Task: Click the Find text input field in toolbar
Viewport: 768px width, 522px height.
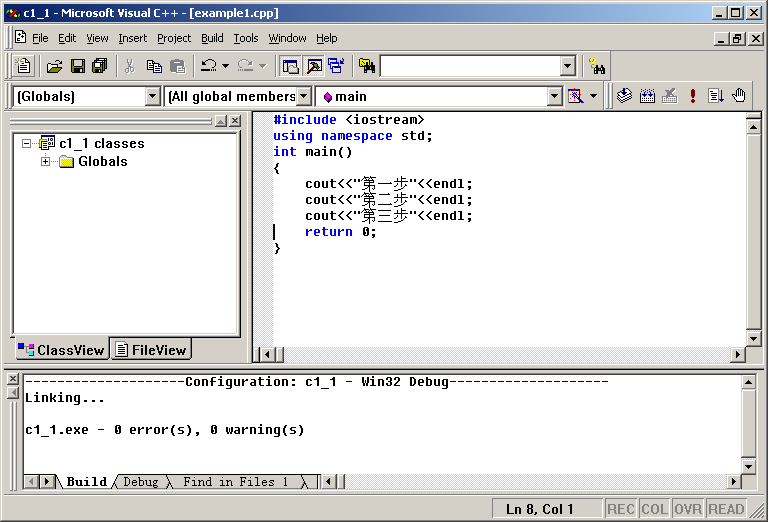Action: coord(469,66)
